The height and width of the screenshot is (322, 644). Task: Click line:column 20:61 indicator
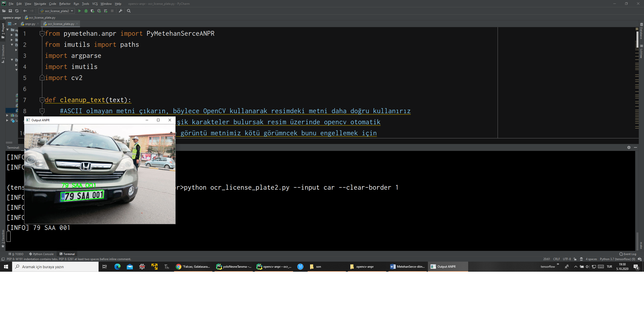pyautogui.click(x=546, y=259)
